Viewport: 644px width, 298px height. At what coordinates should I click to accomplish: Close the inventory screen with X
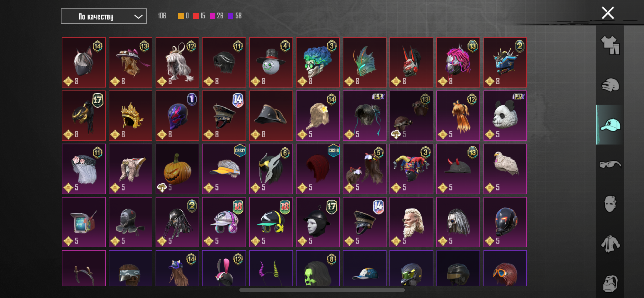tap(608, 13)
